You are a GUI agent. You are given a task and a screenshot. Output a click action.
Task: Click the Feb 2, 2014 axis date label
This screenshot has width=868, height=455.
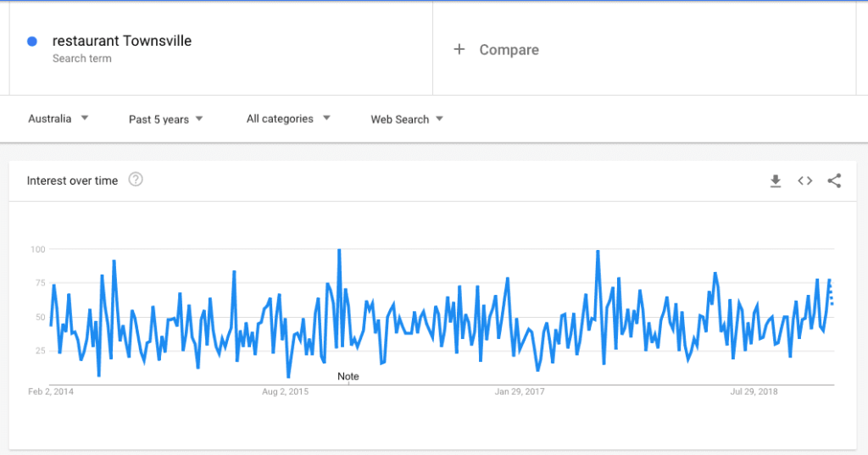51,392
